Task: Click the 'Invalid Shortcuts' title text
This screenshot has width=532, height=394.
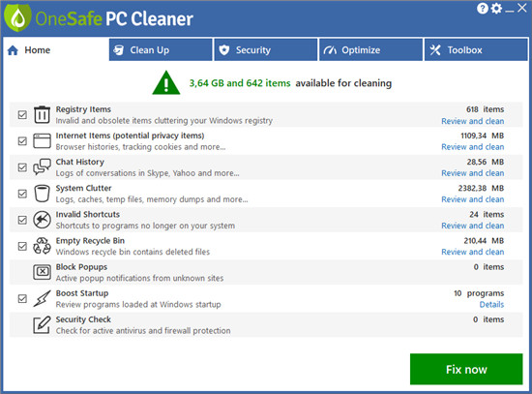Action: point(88,214)
